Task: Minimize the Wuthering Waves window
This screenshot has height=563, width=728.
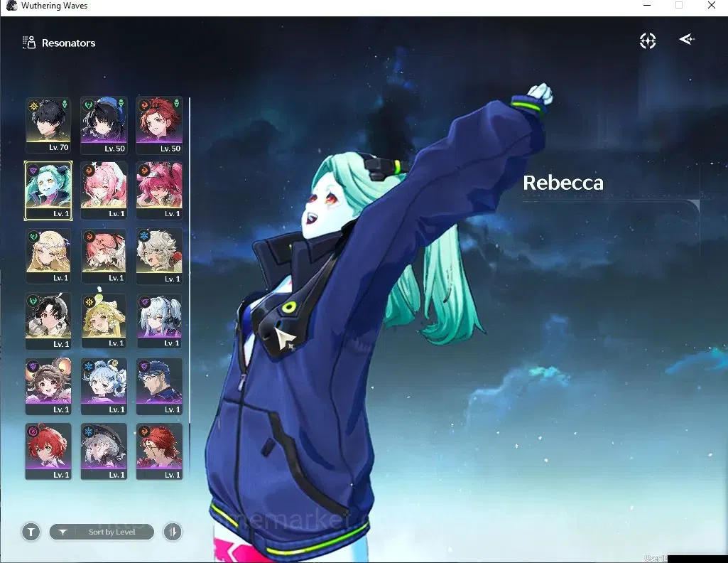Action: point(647,5)
